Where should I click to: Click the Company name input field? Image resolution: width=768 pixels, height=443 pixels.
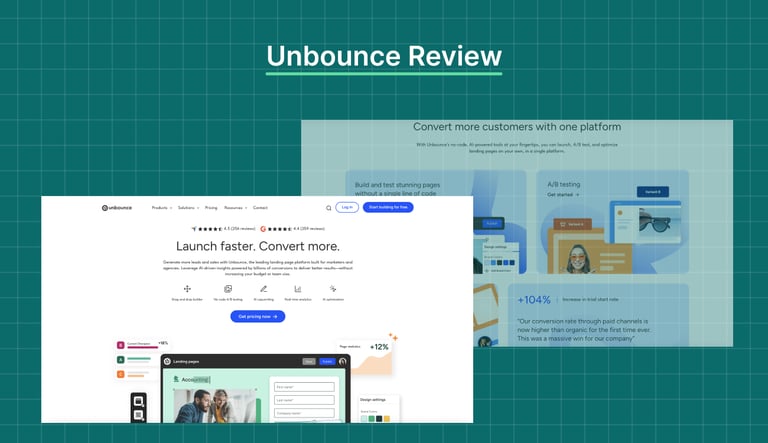point(304,413)
